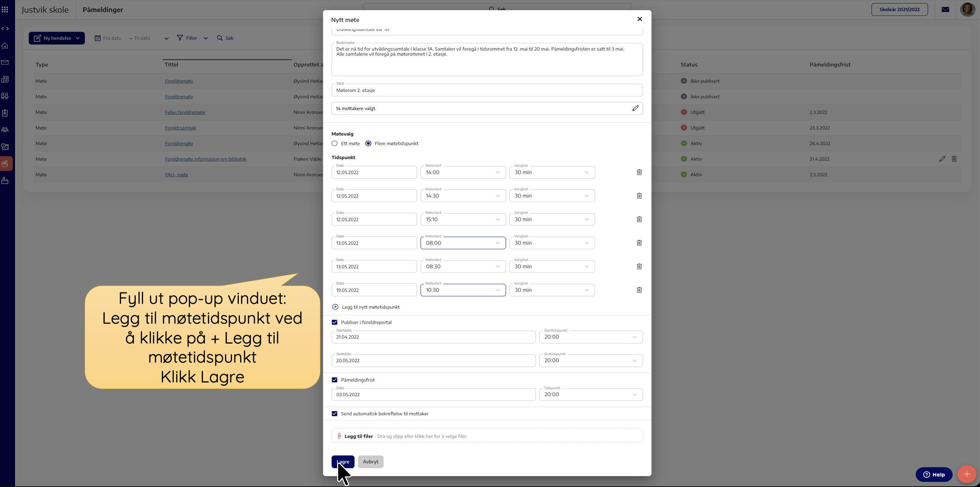The image size is (980, 487).
Task: Delete the 12.05.2022 14:00 meeting time
Action: pos(639,172)
